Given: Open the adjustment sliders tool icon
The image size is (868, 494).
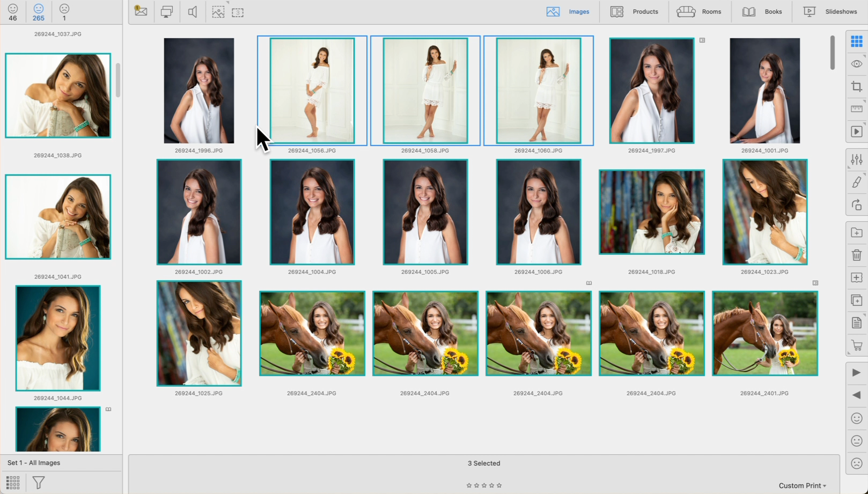Looking at the screenshot, I should 856,159.
